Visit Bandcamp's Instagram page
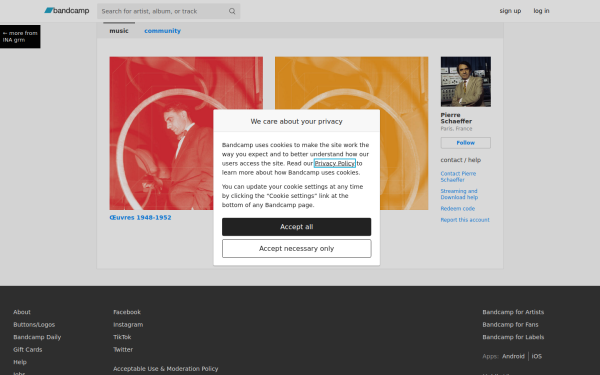The image size is (600, 375). (128, 324)
